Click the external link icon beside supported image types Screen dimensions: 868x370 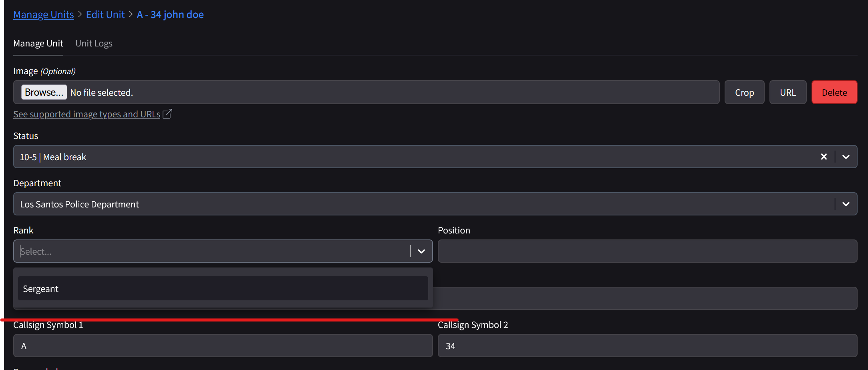(167, 114)
